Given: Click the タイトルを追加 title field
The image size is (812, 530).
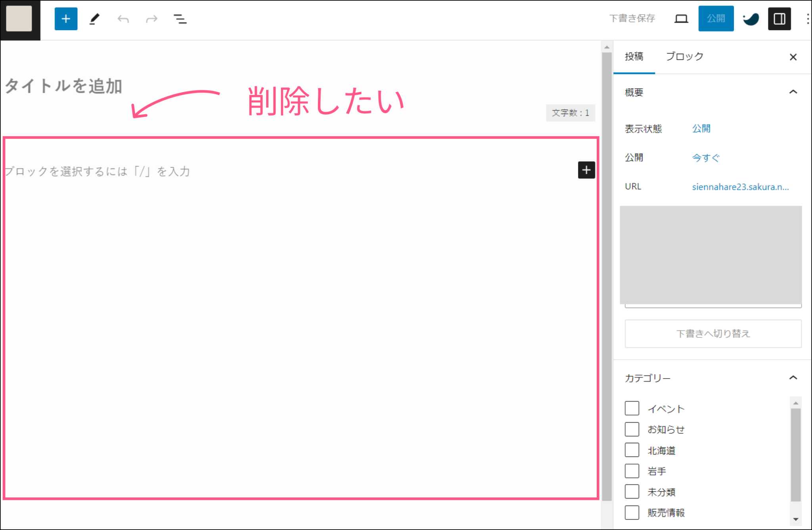Looking at the screenshot, I should click(x=63, y=86).
